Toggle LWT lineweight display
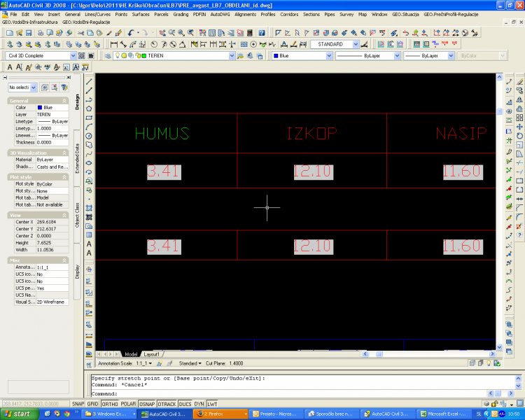This screenshot has height=420, width=525. [x=212, y=404]
